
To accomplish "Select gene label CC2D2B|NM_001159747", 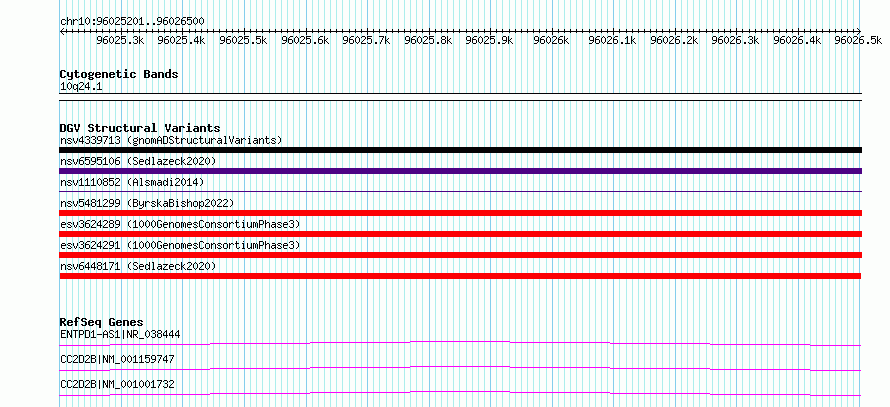I will coord(117,359).
